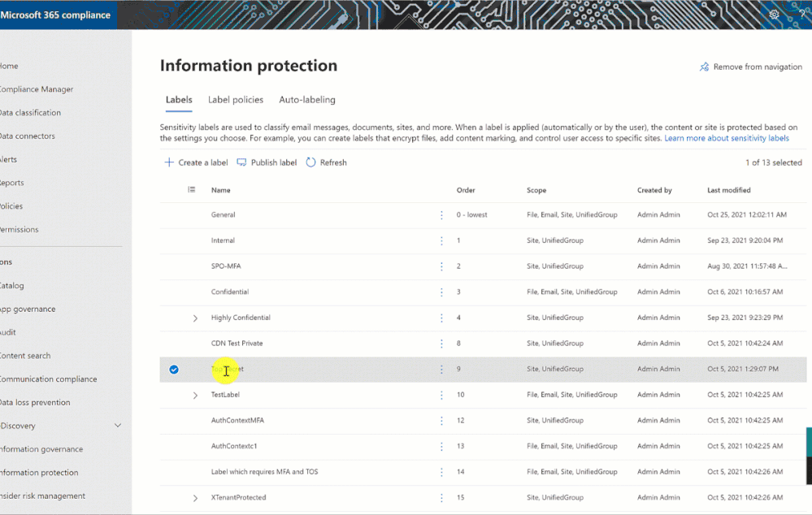Open more actions for selected order 9 row

[441, 369]
